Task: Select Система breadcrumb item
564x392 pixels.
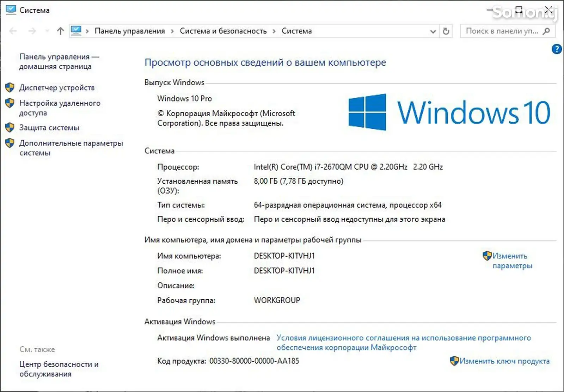Action: point(296,31)
